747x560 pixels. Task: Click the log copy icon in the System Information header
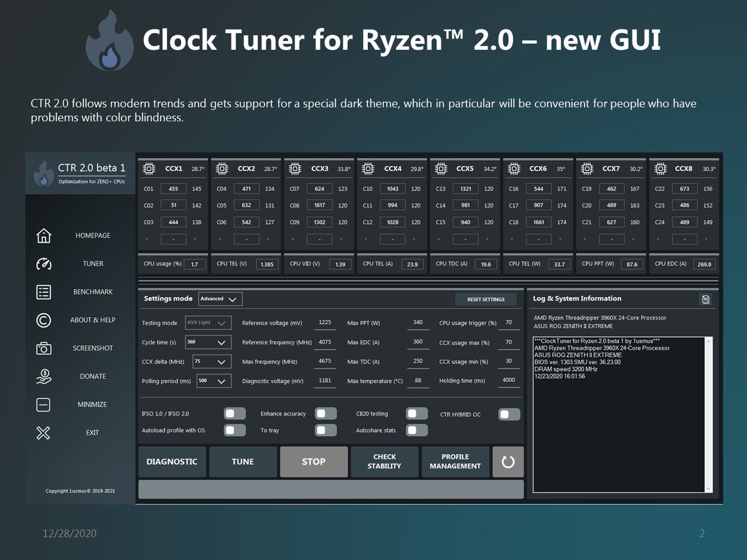coord(705,299)
